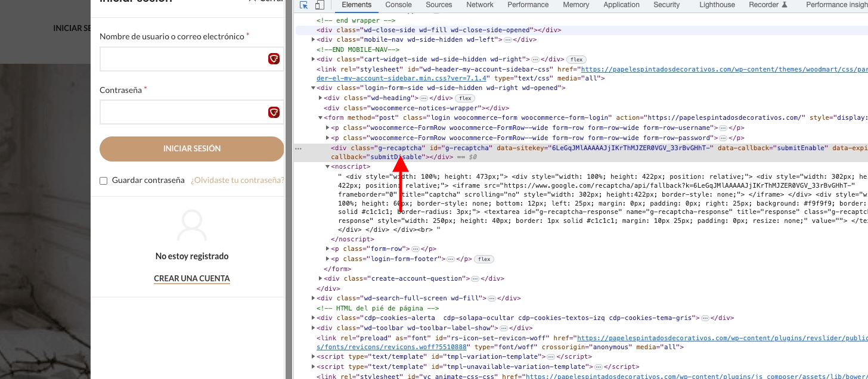The width and height of the screenshot is (868, 379).
Task: Open the Security tab
Action: (666, 5)
